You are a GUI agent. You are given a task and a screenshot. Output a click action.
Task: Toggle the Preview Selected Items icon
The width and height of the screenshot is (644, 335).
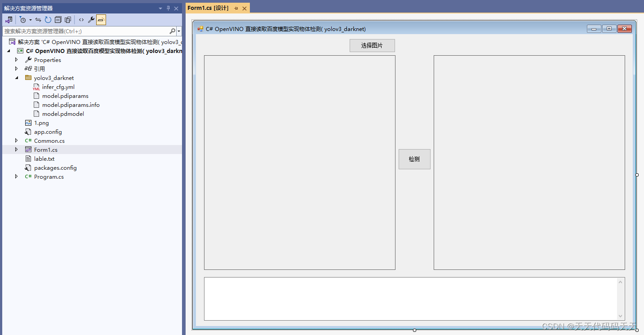pyautogui.click(x=101, y=19)
